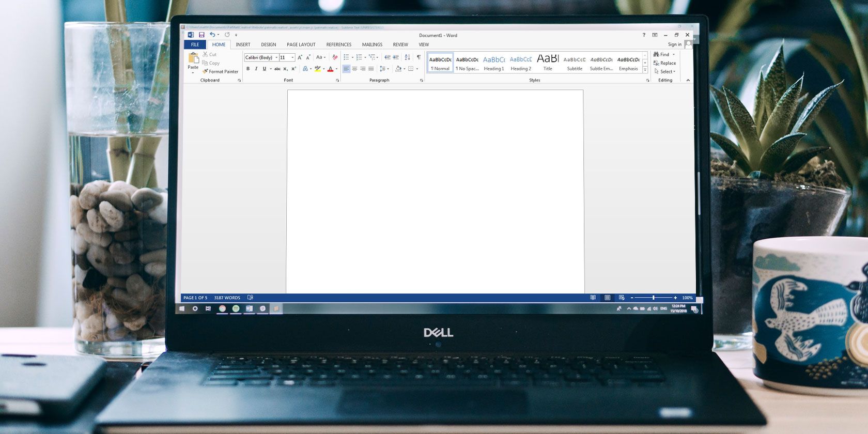868x434 pixels.
Task: Click the zoom slider in the status bar
Action: 654,298
